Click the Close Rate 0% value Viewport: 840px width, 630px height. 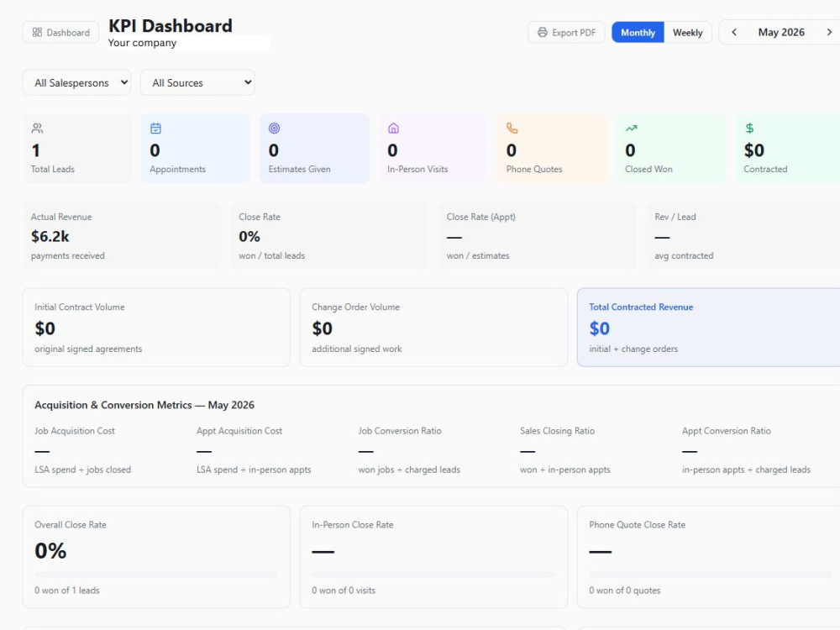249,236
